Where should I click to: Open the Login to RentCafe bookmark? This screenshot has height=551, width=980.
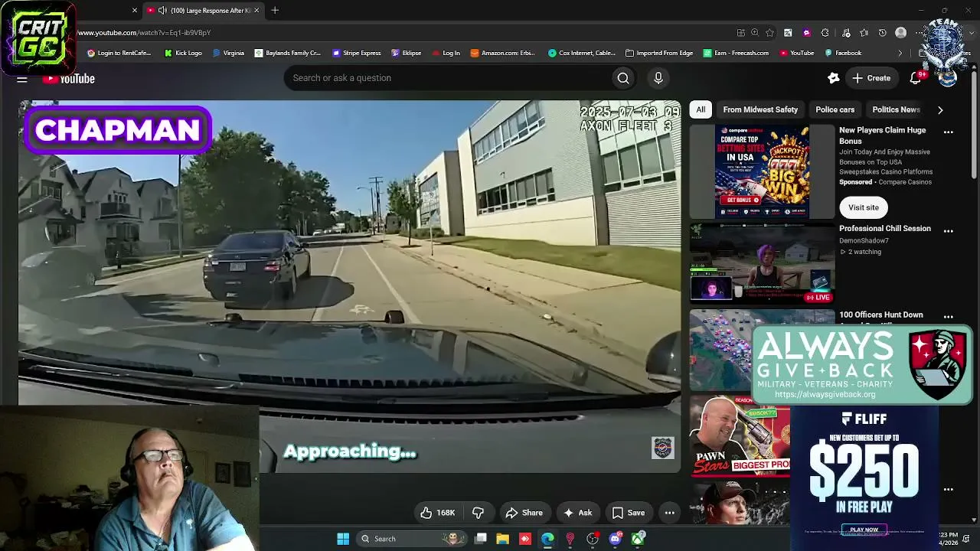119,54
